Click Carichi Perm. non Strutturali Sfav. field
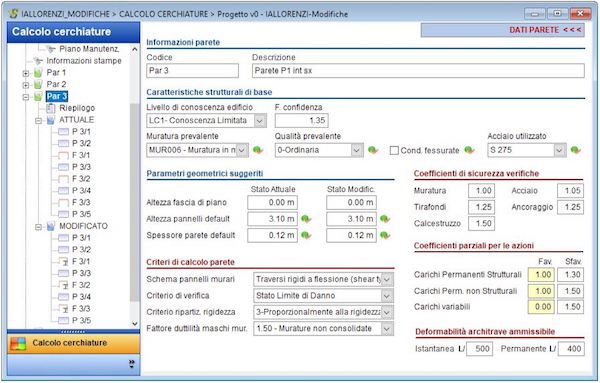Screen dimensions: 600x383 (x=570, y=291)
